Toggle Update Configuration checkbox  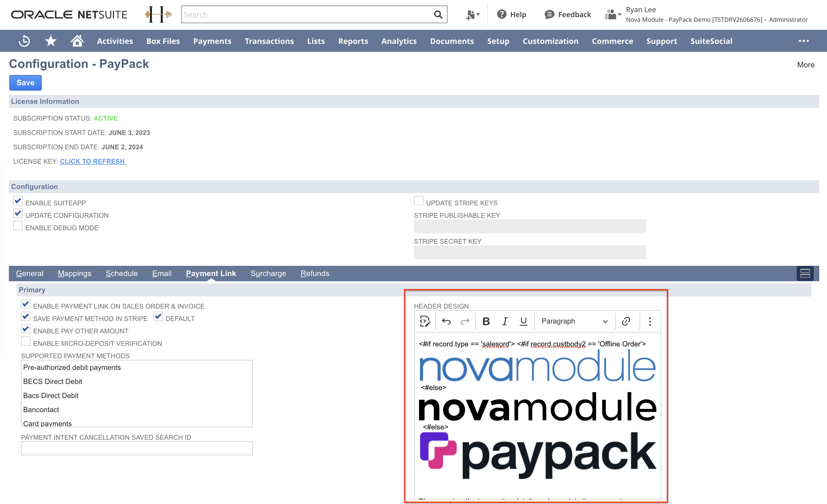tap(18, 213)
